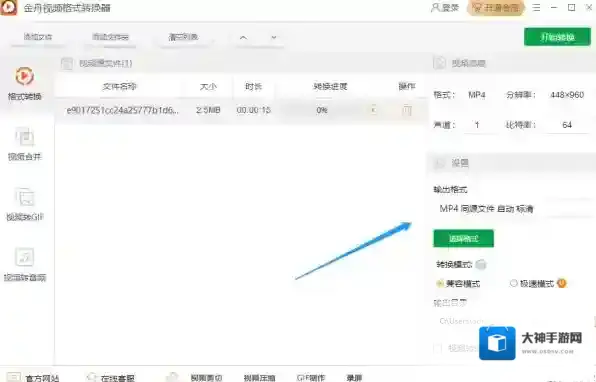The height and width of the screenshot is (382, 596).
Task: Click the 视频信息 panel header icon
Action: coord(439,63)
